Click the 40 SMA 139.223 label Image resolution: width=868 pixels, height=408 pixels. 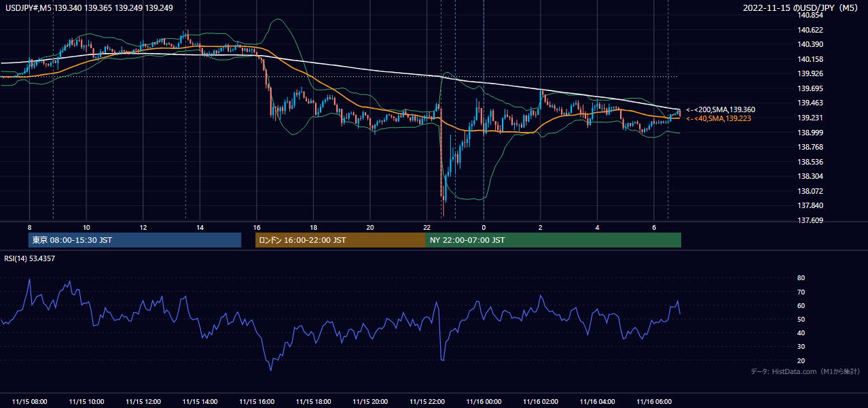point(718,118)
